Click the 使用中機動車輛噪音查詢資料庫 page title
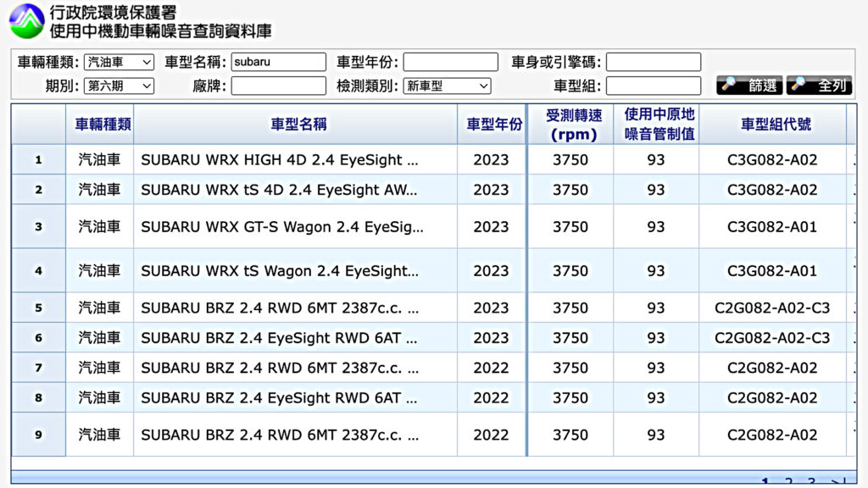Viewport: 868px width, 488px height. 160,31
